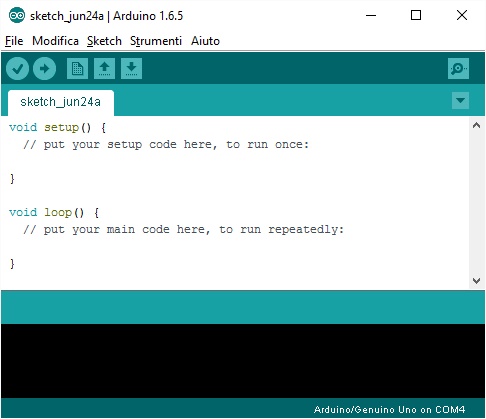Image resolution: width=486 pixels, height=419 pixels.
Task: Open the tab options dropdown arrow
Action: 460,100
